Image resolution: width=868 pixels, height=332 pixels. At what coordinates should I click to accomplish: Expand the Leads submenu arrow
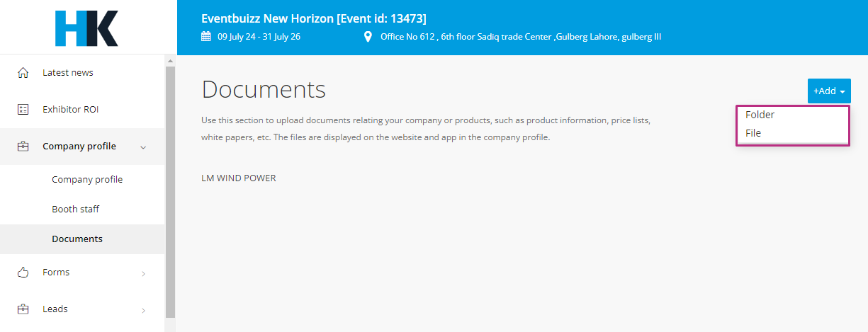143,310
